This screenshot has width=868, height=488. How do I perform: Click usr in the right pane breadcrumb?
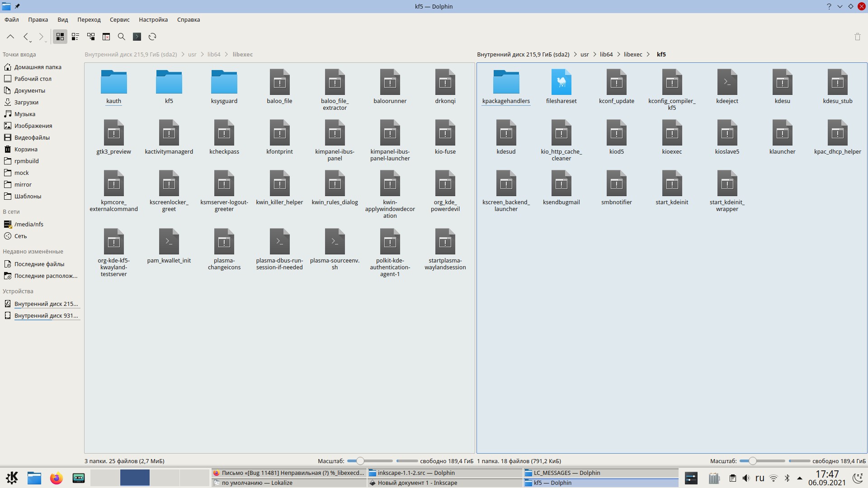584,55
